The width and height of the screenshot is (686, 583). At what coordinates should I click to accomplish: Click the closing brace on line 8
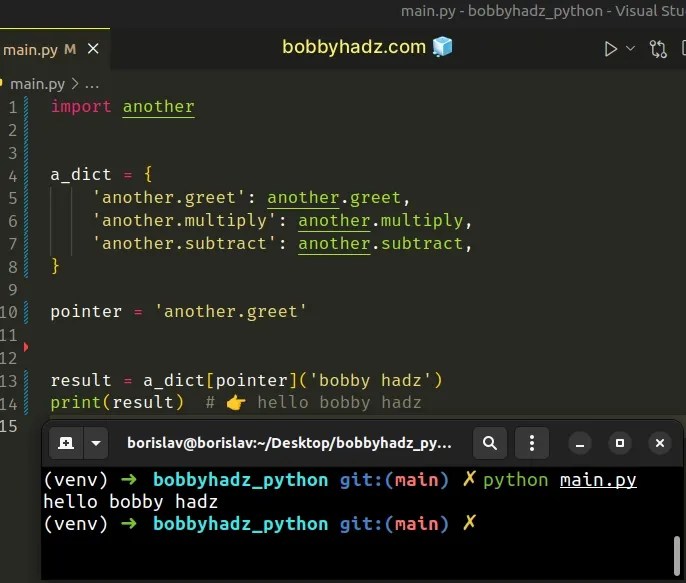click(x=55, y=266)
